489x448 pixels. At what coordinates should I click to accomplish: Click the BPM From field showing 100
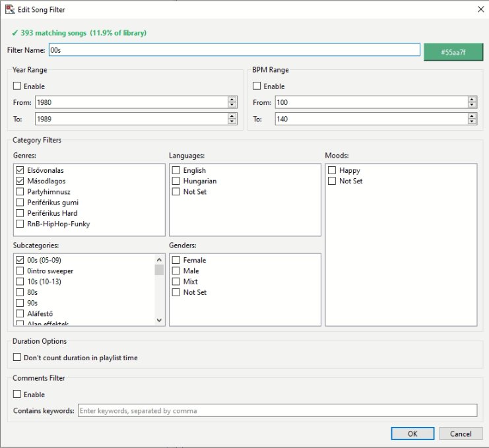pos(371,102)
